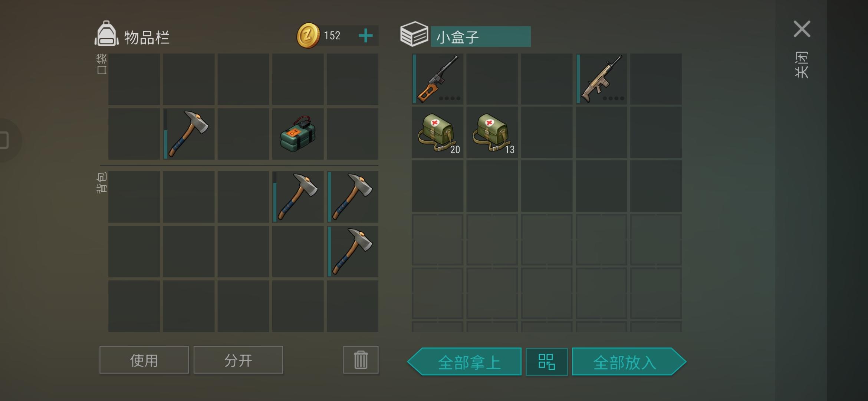This screenshot has width=868, height=401.
Task: Select the first empty pocket slot
Action: point(134,79)
